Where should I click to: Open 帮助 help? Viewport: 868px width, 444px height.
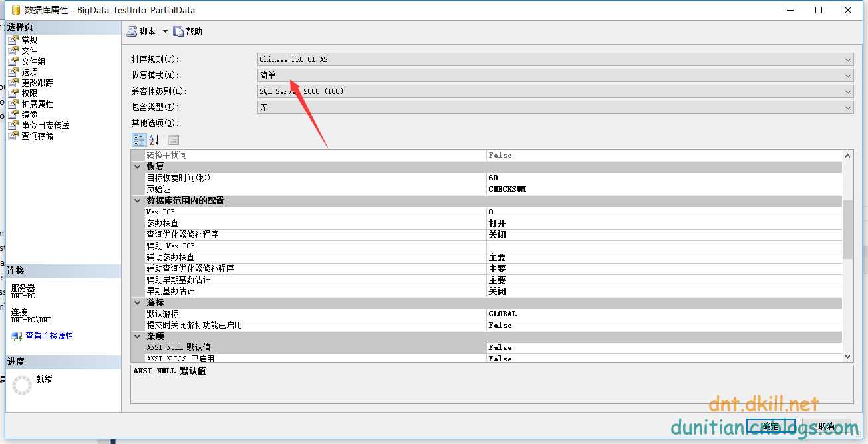click(x=188, y=31)
